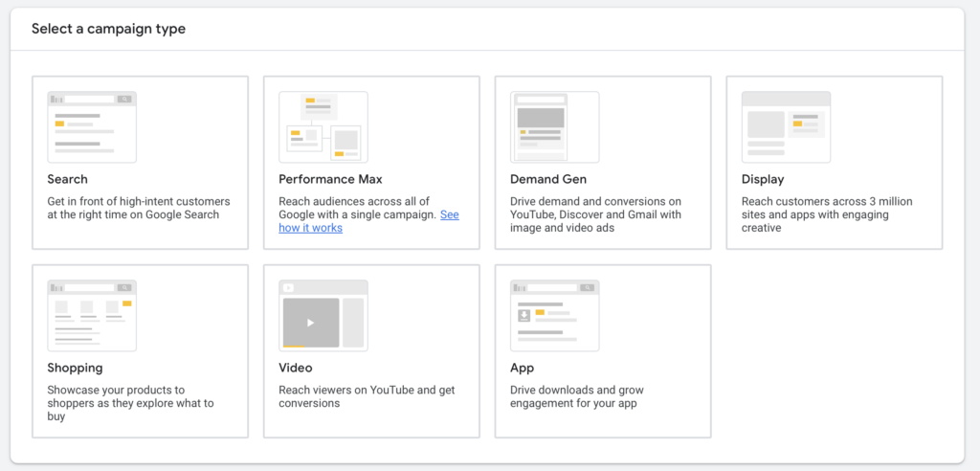Select the Demand Gen campaign title
The width and height of the screenshot is (980, 471).
point(548,179)
